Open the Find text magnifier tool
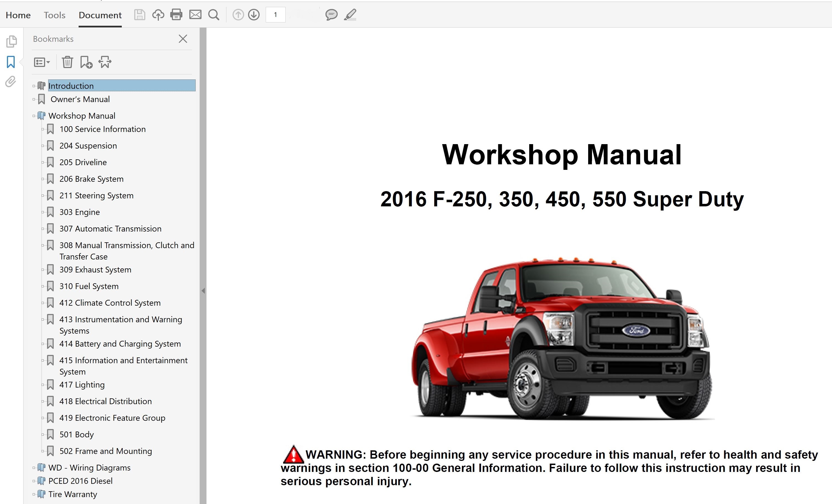Screen dimensions: 832x504 click(x=213, y=15)
